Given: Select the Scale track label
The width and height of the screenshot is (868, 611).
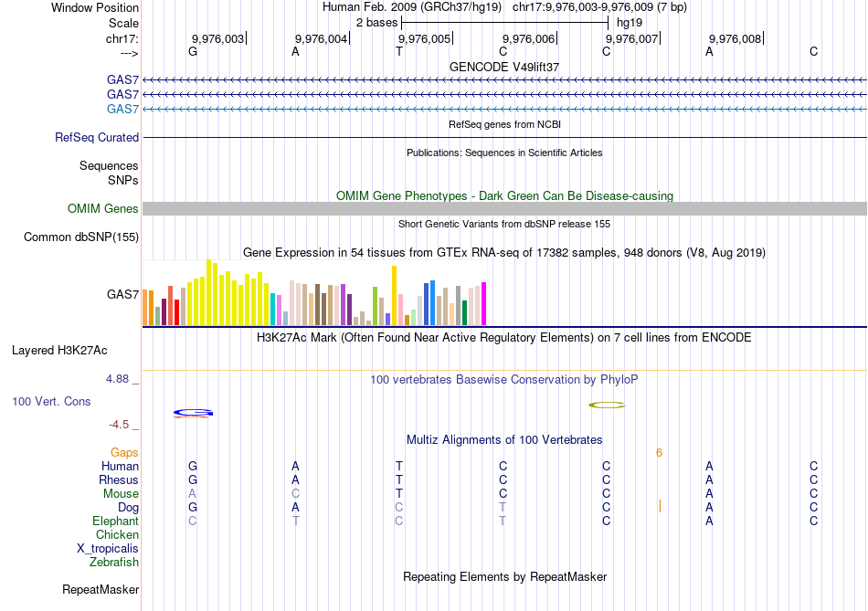Looking at the screenshot, I should pyautogui.click(x=123, y=23).
